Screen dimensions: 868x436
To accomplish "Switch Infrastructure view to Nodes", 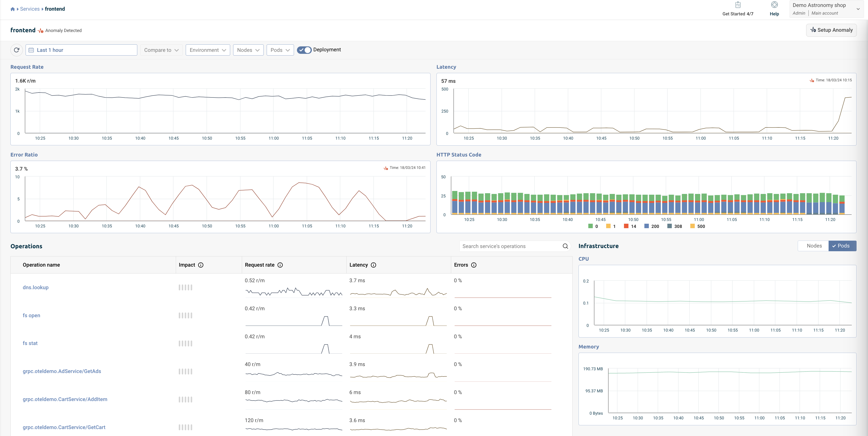I will pos(814,246).
